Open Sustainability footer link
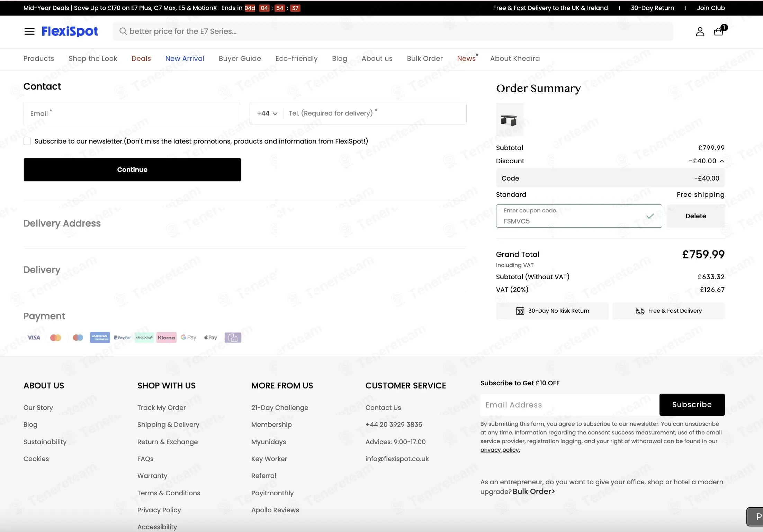The image size is (763, 532). pos(45,442)
